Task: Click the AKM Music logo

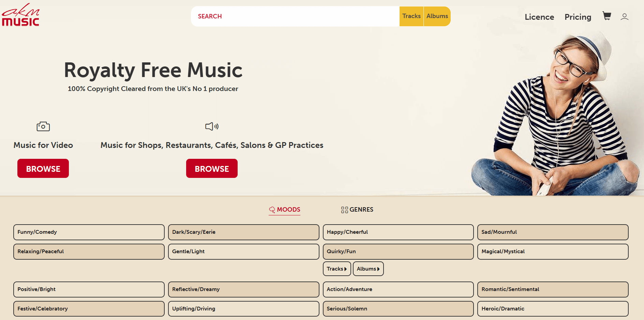Action: pos(21,15)
